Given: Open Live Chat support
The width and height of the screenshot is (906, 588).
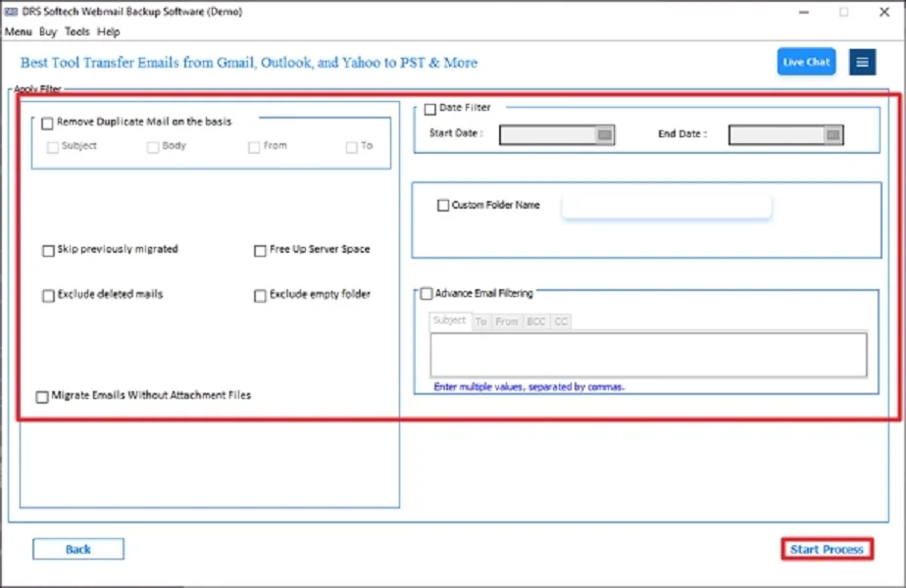Looking at the screenshot, I should [806, 62].
